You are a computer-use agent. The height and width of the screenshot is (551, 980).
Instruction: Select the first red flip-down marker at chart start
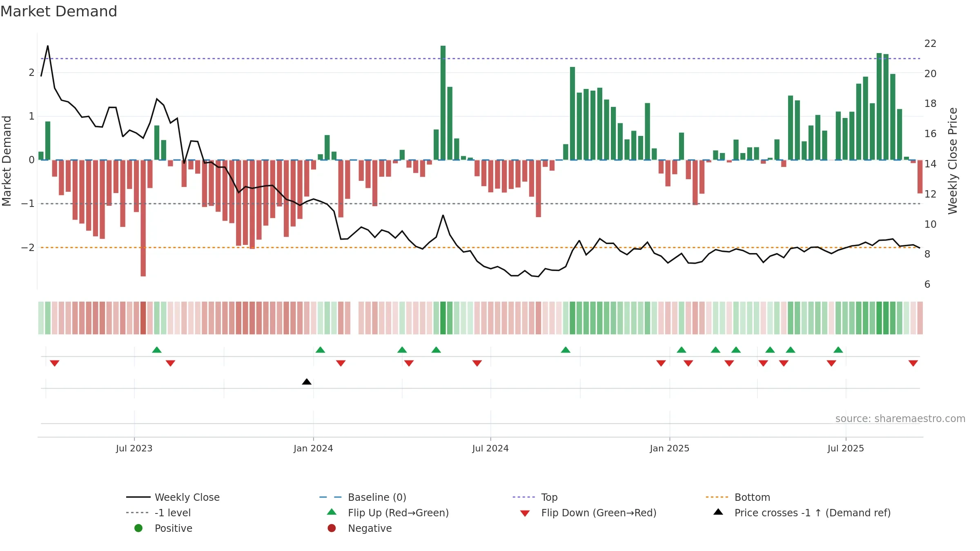[55, 363]
